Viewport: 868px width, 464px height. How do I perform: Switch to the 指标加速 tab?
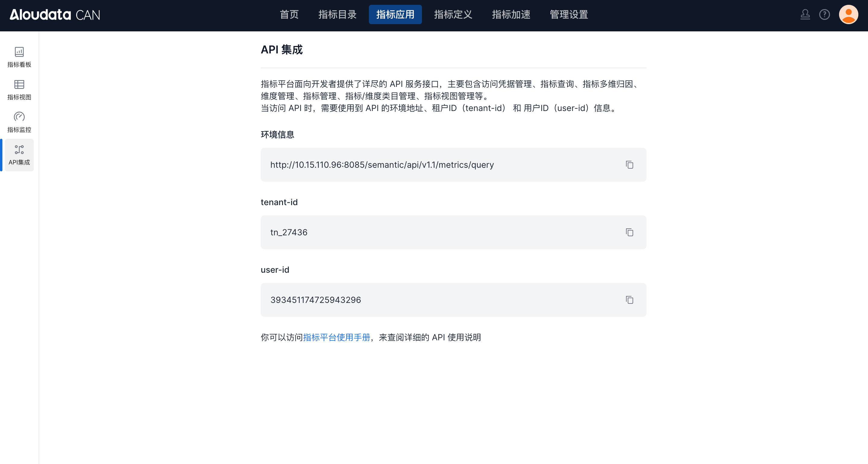point(511,14)
